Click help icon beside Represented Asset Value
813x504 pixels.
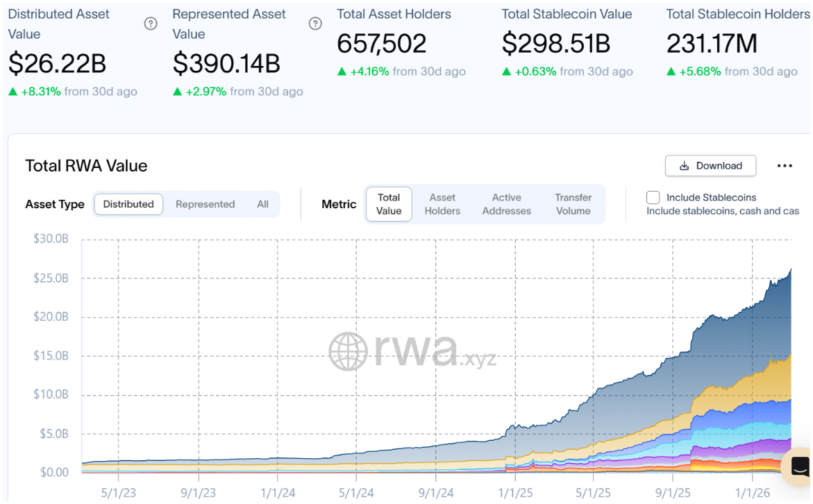pos(315,24)
